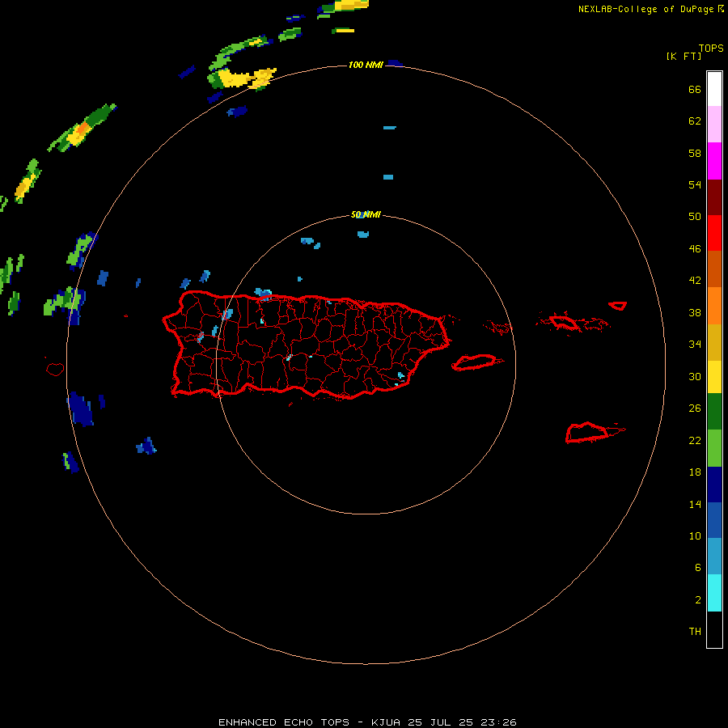
Task: Click the cyan legend swatch near 2
Action: (714, 593)
